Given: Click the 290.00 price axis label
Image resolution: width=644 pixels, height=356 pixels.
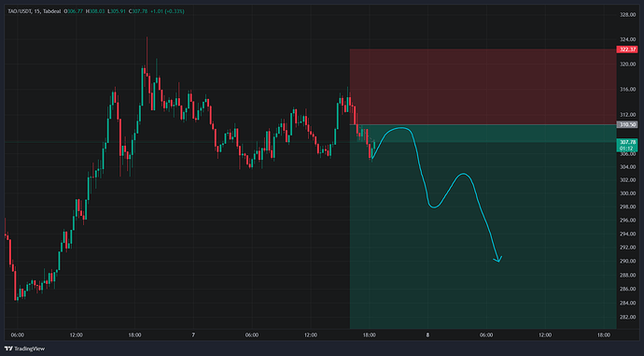Looking at the screenshot, I should point(627,261).
